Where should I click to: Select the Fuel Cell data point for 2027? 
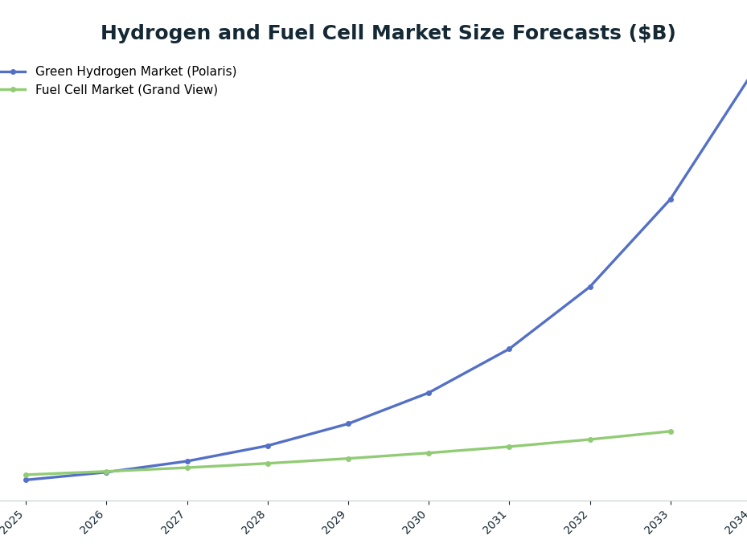click(x=187, y=468)
